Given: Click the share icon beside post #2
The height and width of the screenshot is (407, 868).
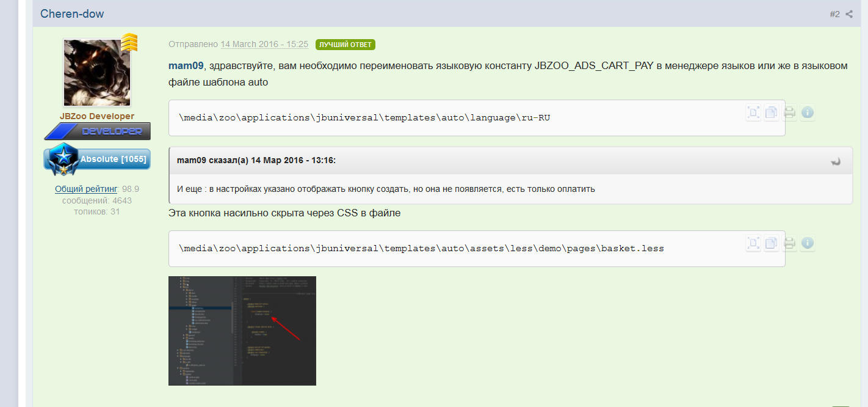Looking at the screenshot, I should pyautogui.click(x=849, y=14).
